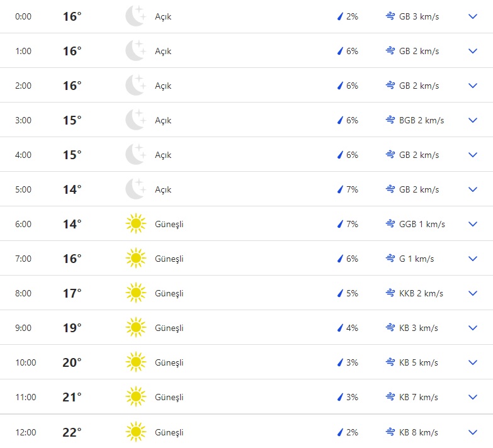Click the wind icon in the 7:00 row

(390, 259)
